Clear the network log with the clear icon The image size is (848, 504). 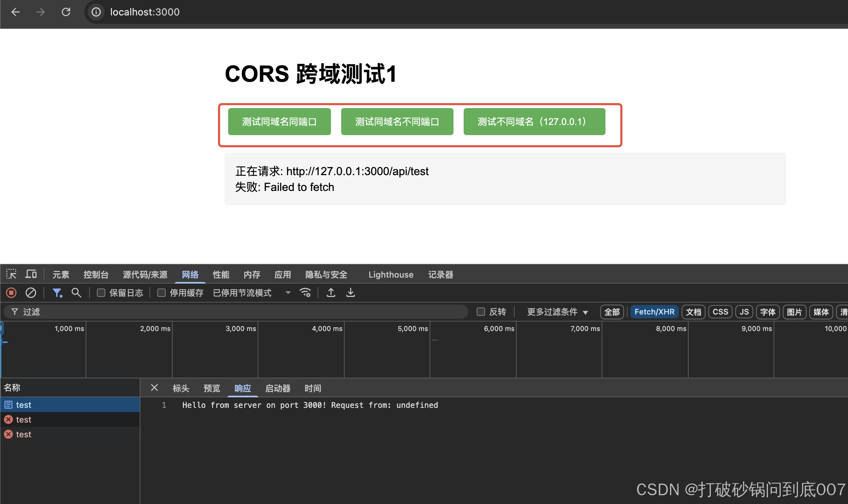pyautogui.click(x=31, y=293)
